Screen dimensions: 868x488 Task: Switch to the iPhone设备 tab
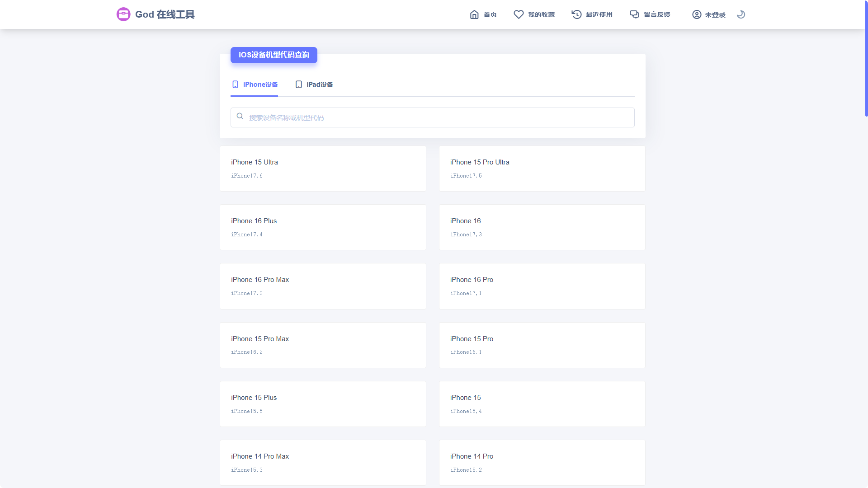(254, 84)
